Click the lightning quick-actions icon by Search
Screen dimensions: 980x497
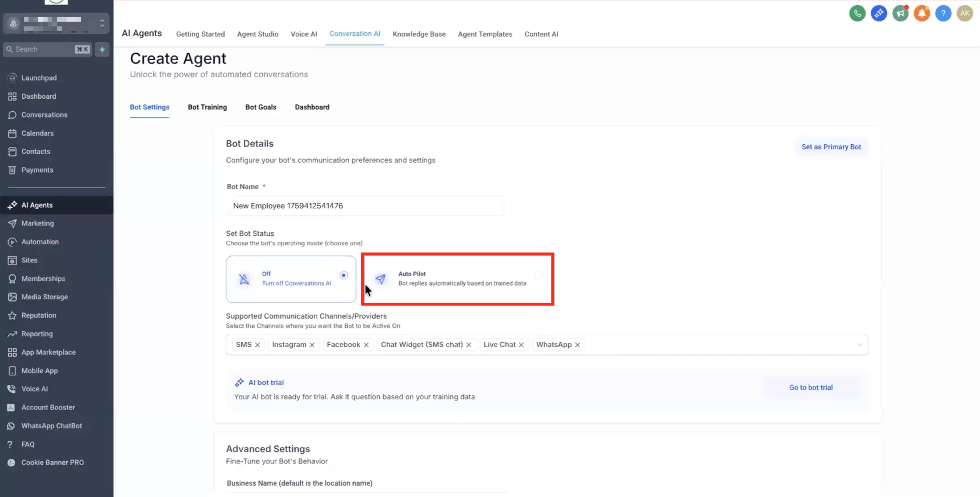tap(102, 49)
